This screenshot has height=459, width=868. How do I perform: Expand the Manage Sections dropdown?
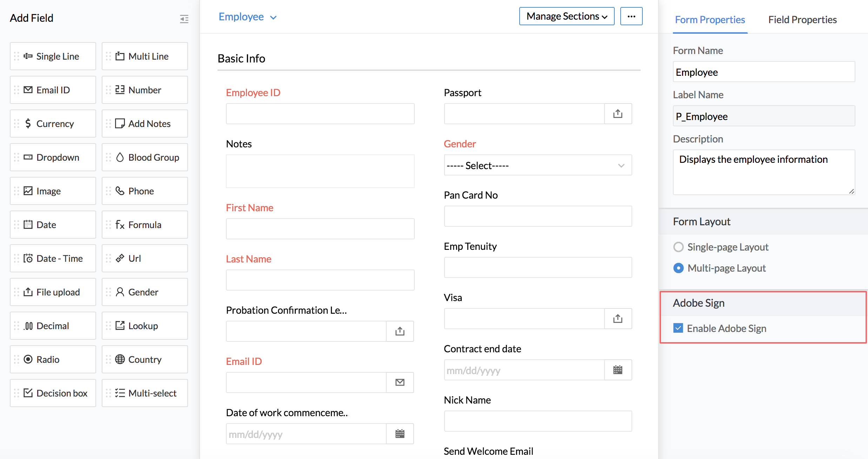(x=567, y=16)
